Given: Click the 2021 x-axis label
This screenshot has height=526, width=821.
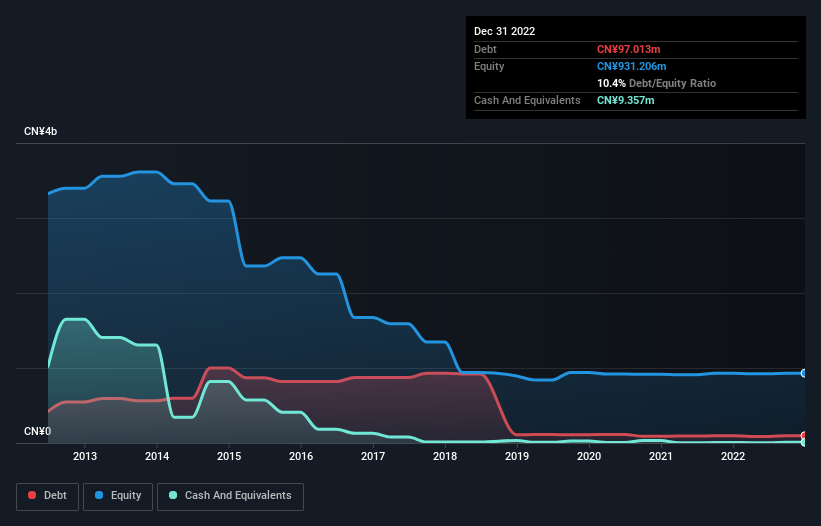Looking at the screenshot, I should pos(661,456).
